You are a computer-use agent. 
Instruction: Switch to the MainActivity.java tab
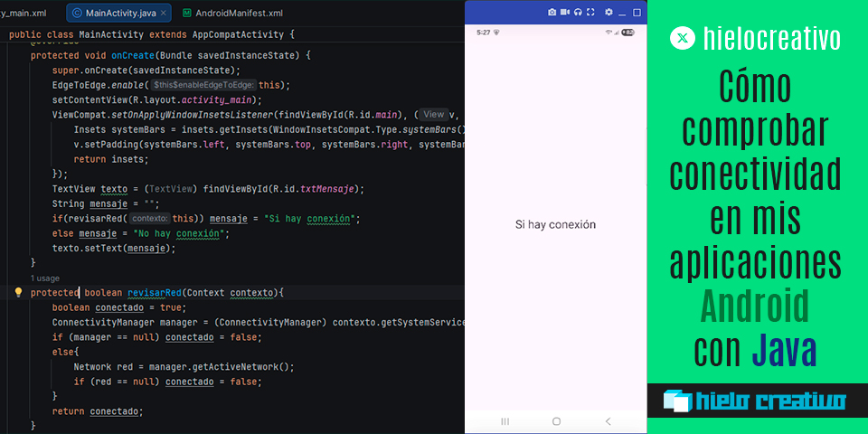(x=120, y=13)
